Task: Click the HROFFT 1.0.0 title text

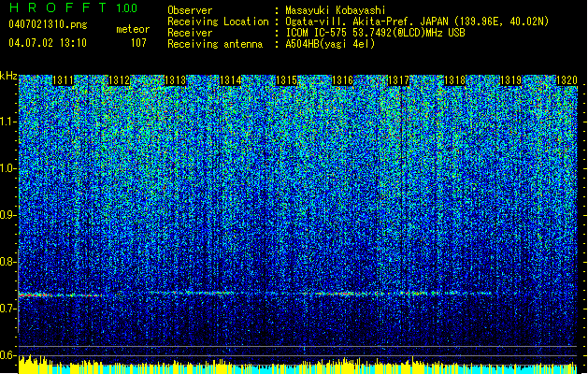Action: click(73, 7)
